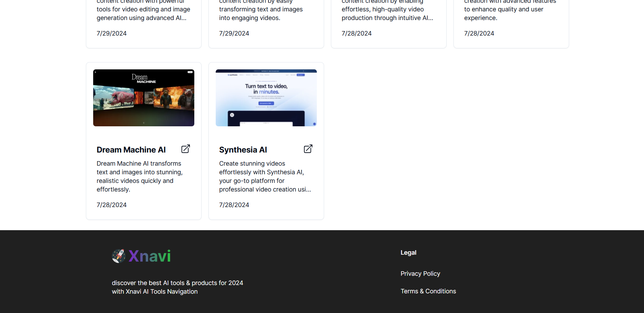
Task: Open Synthesia AI external link icon
Action: [x=308, y=149]
